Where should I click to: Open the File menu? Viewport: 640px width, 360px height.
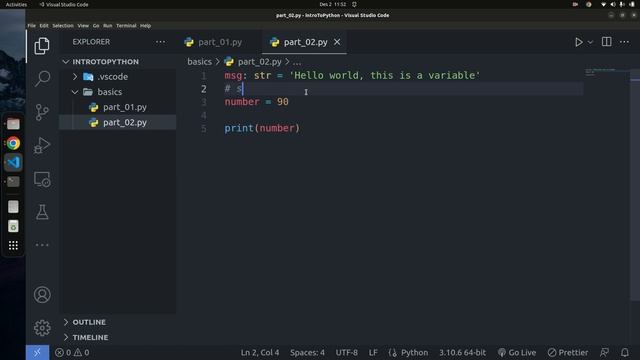tap(31, 26)
